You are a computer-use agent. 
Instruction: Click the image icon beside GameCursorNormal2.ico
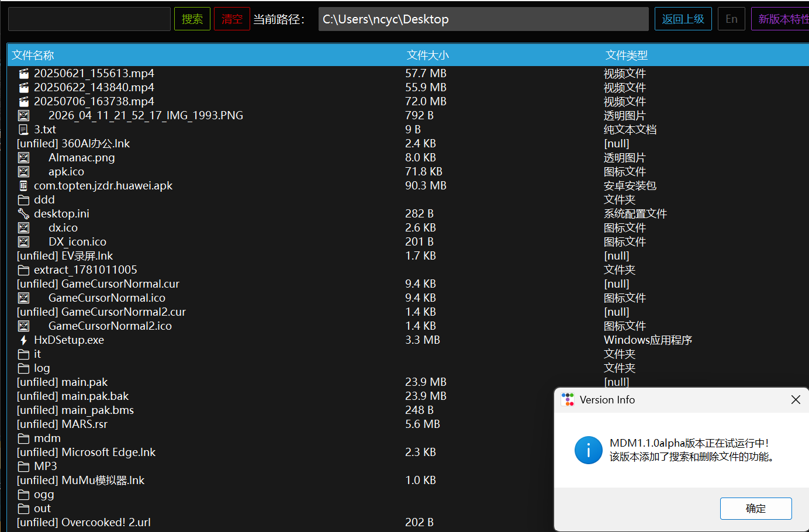[23, 326]
